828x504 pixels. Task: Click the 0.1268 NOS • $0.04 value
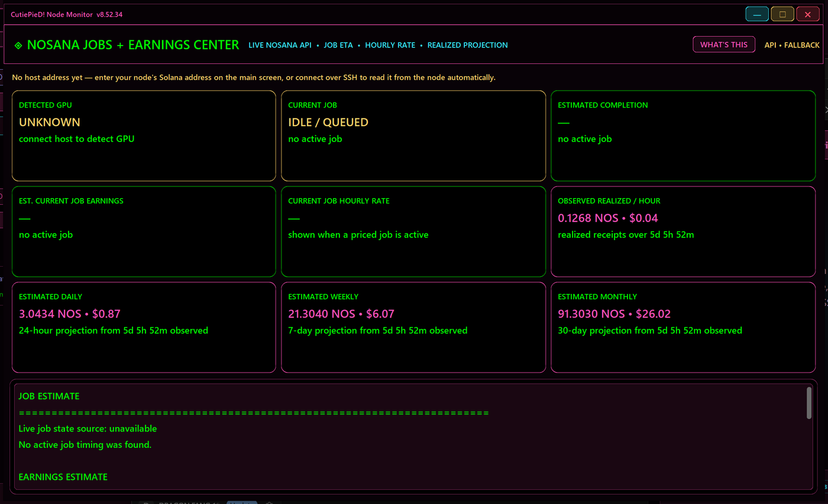[x=608, y=218]
